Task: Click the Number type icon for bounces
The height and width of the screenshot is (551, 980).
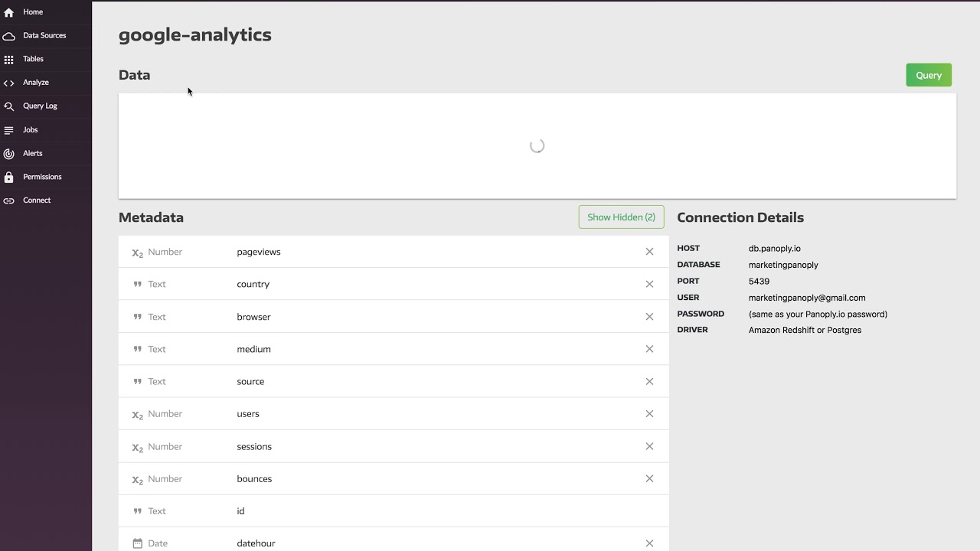Action: point(138,480)
